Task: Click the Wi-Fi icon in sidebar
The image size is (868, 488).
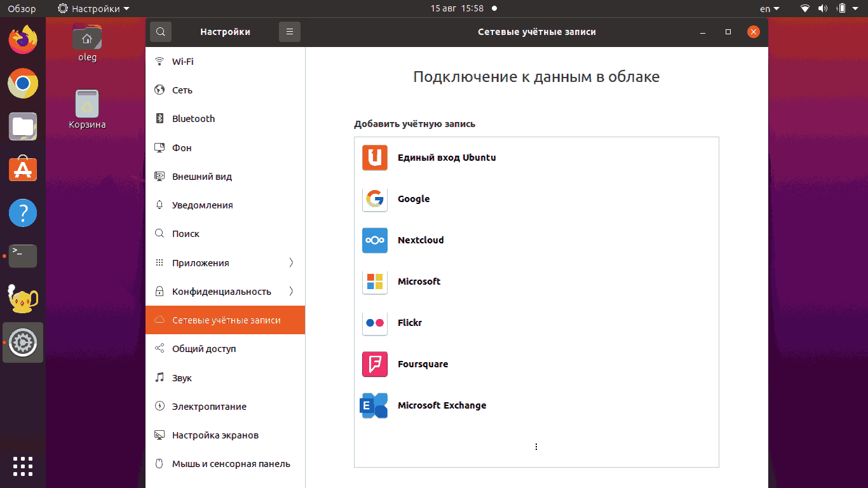Action: pos(160,62)
